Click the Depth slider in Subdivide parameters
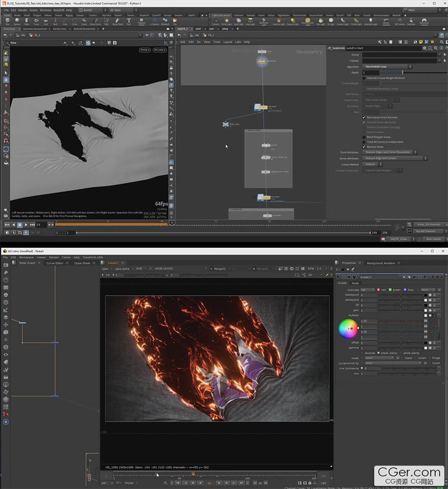 tap(414, 73)
